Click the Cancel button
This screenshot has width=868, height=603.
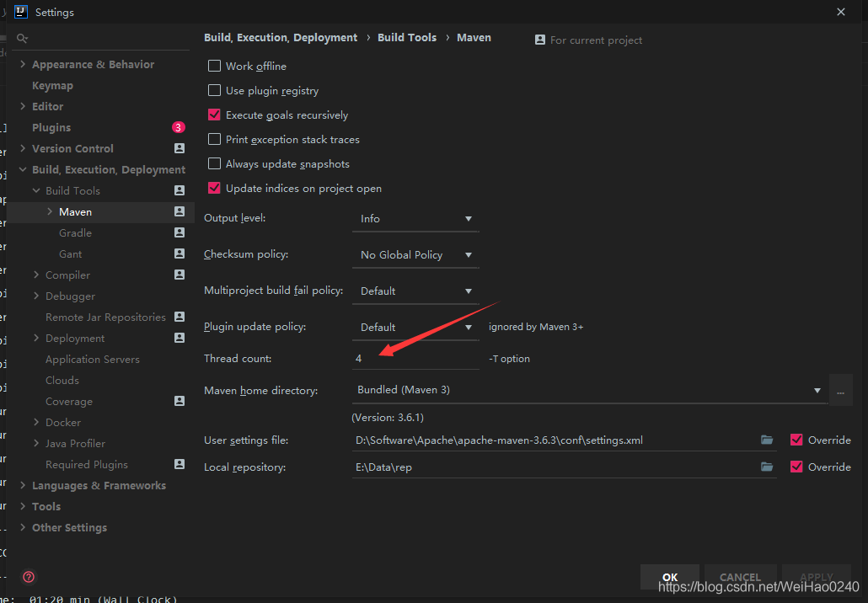click(x=740, y=577)
